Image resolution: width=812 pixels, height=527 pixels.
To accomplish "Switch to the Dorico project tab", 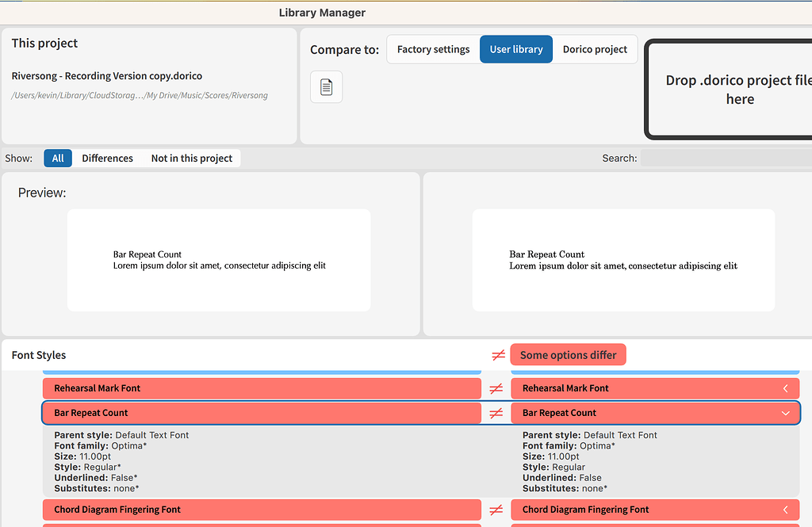I will coord(595,48).
